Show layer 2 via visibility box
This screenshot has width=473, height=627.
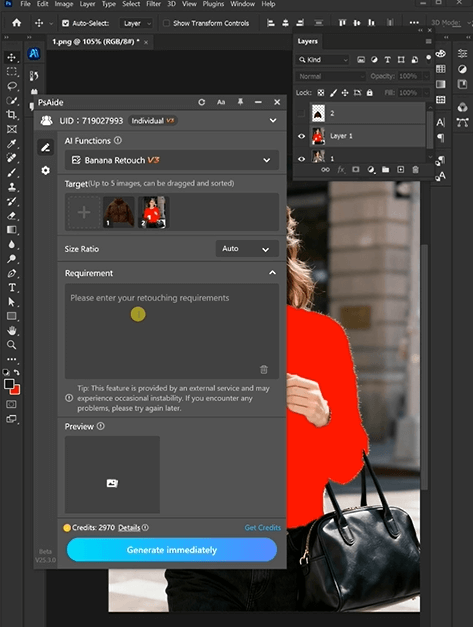301,114
